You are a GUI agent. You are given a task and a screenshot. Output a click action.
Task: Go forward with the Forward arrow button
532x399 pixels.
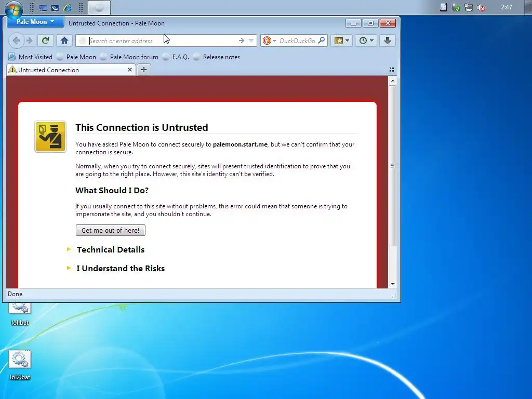pos(30,41)
